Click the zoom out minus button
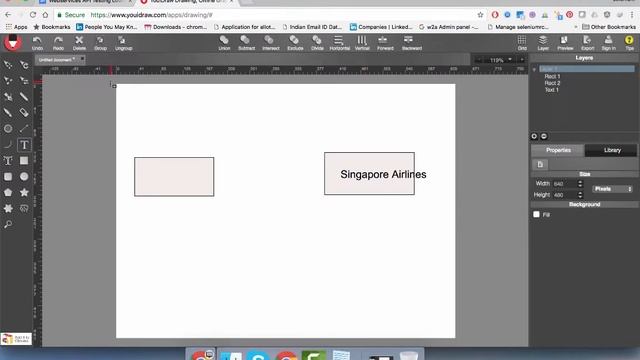The width and height of the screenshot is (640, 360). (479, 60)
